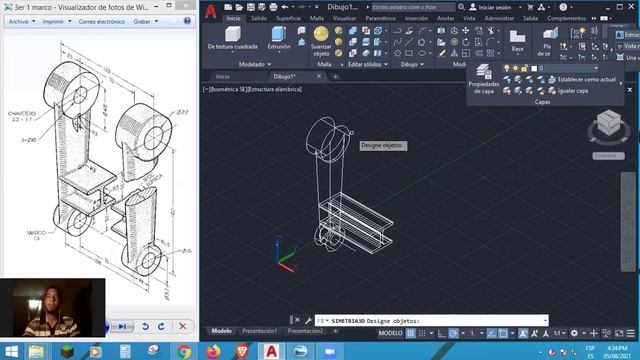Click rotate clockwise in photo viewer
Viewport: 640px width, 360px height.
tap(161, 327)
